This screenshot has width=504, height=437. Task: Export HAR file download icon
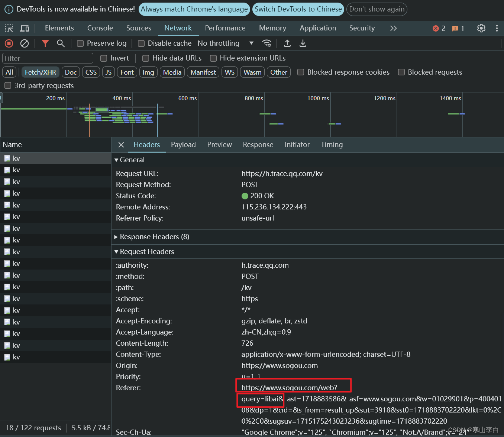click(303, 43)
